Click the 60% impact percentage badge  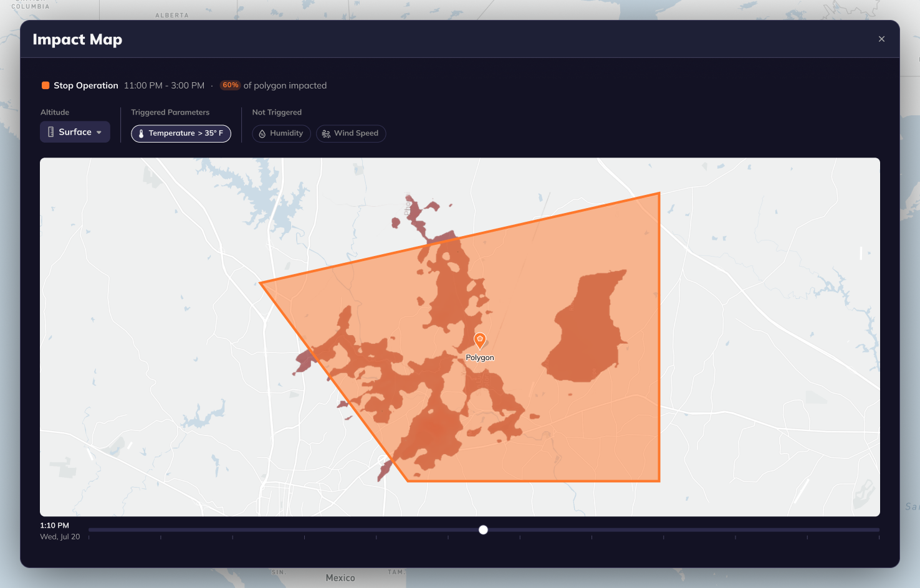coord(230,85)
